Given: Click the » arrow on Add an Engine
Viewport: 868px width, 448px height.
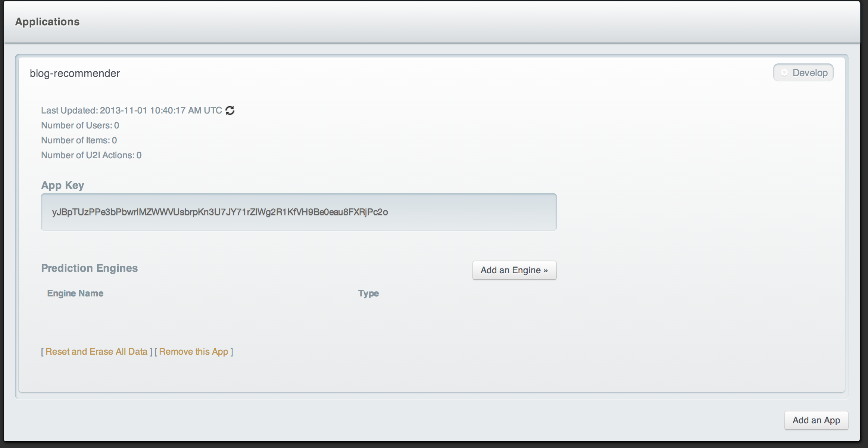Looking at the screenshot, I should [x=546, y=270].
